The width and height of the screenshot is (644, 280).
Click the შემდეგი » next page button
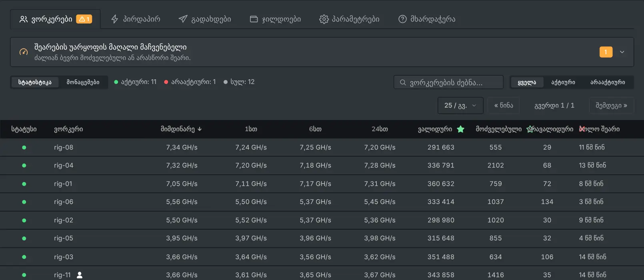point(612,106)
